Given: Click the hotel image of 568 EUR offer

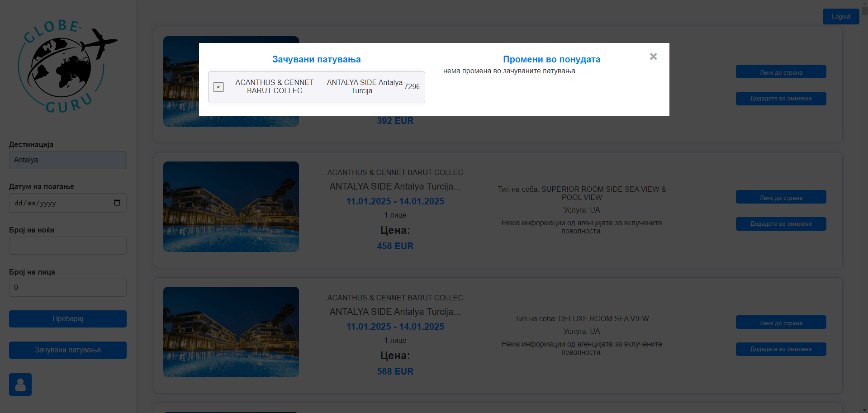Looking at the screenshot, I should pos(231,332).
